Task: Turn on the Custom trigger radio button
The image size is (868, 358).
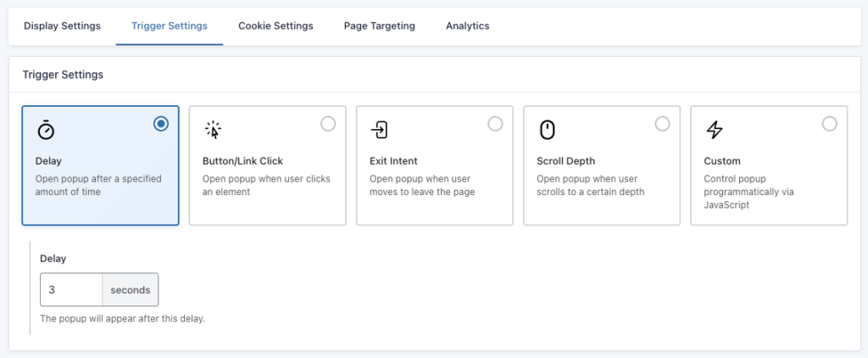Action: [x=830, y=124]
